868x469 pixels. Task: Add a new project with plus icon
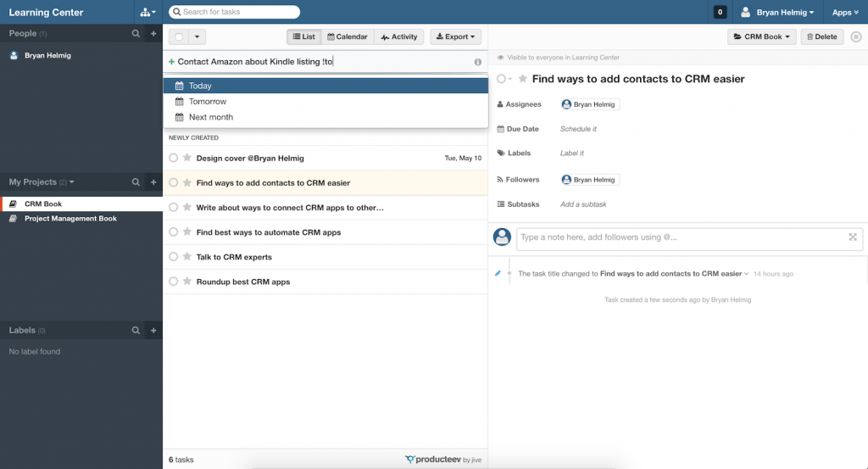point(153,182)
